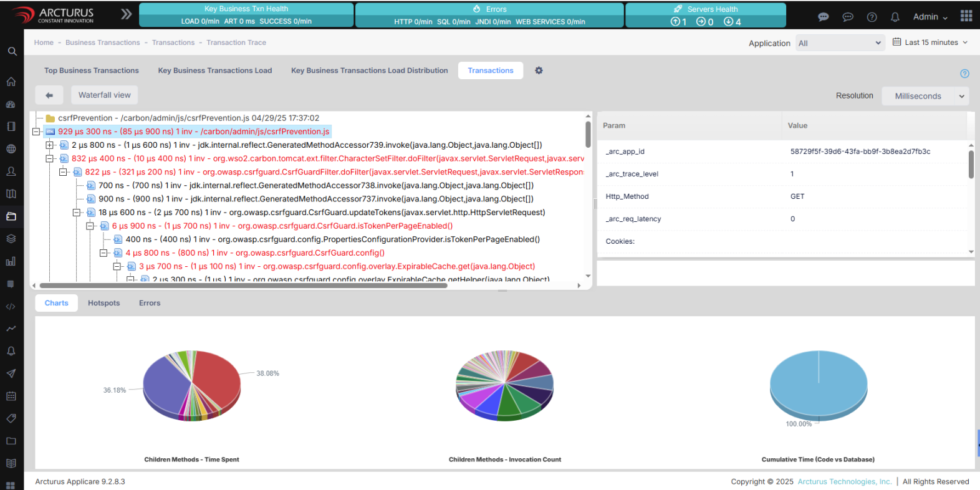Screen dimensions: 980x490
Task: Open the Key Business Txn Health panel
Action: point(246,15)
